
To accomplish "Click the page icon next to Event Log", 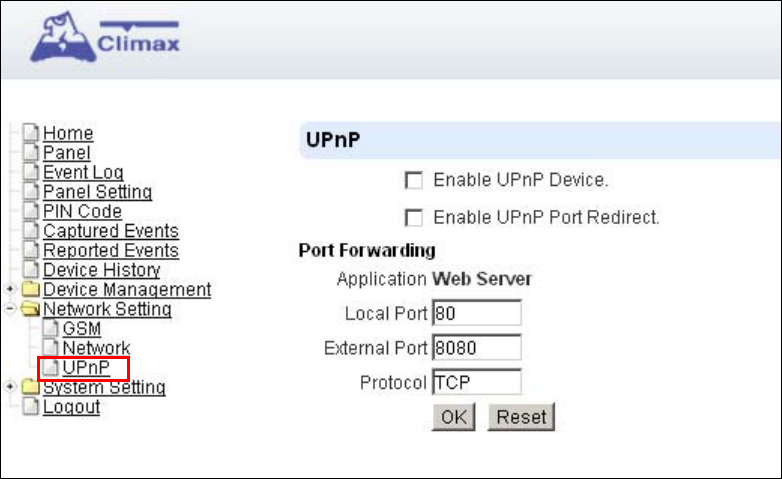I will [x=31, y=172].
